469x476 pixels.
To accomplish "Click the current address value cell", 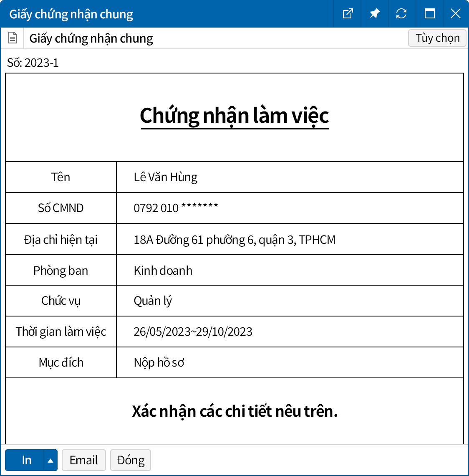I will [234, 240].
